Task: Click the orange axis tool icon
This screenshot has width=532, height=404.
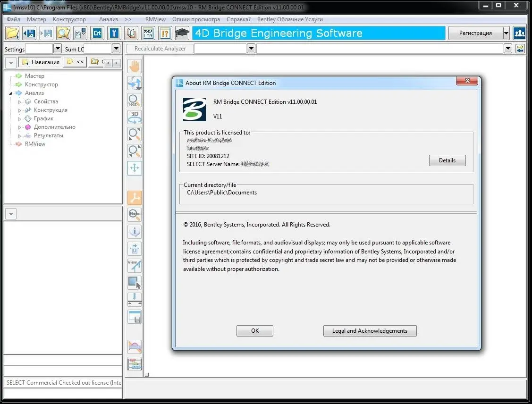Action: click(x=135, y=197)
